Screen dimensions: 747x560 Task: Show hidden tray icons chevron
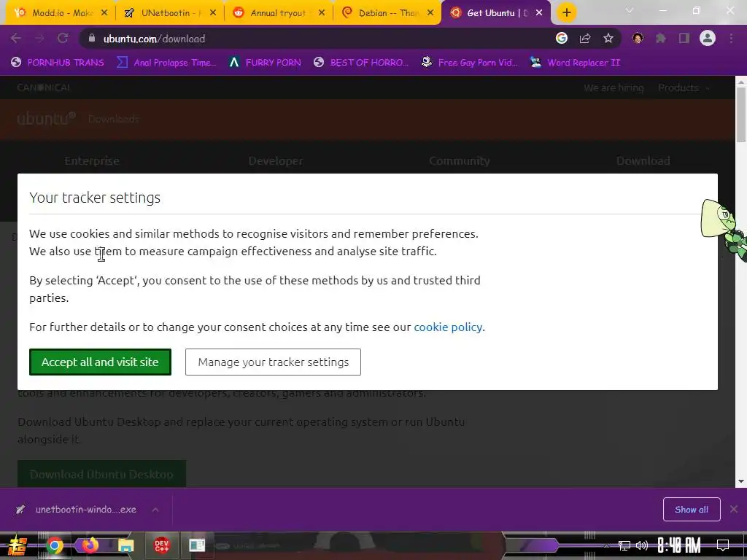coord(606,545)
